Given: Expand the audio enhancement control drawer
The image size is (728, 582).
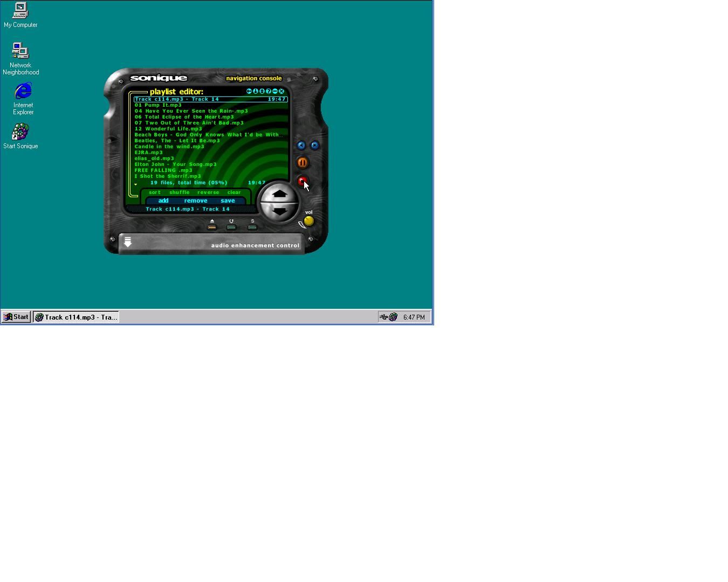Looking at the screenshot, I should click(x=128, y=243).
